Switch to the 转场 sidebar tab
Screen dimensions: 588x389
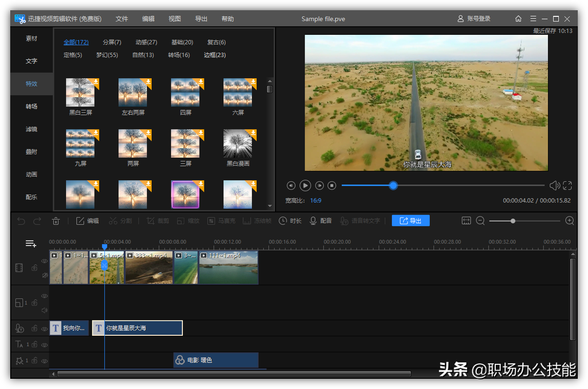[32, 106]
